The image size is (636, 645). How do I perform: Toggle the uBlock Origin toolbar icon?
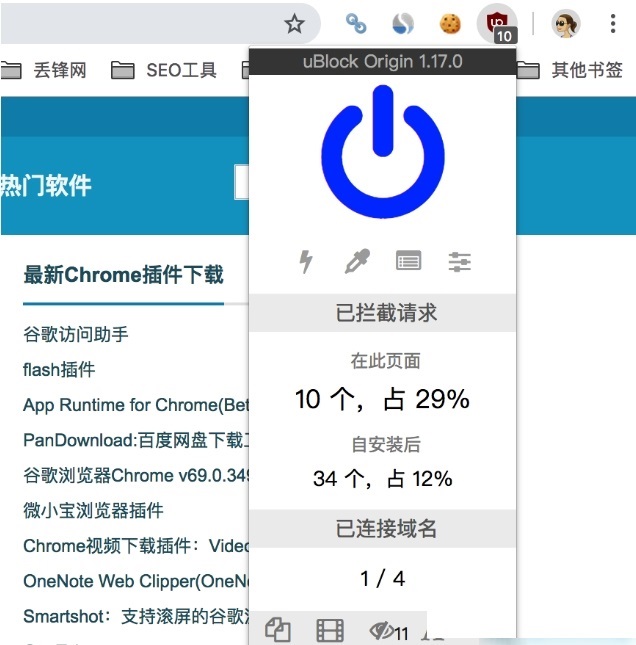tap(498, 24)
